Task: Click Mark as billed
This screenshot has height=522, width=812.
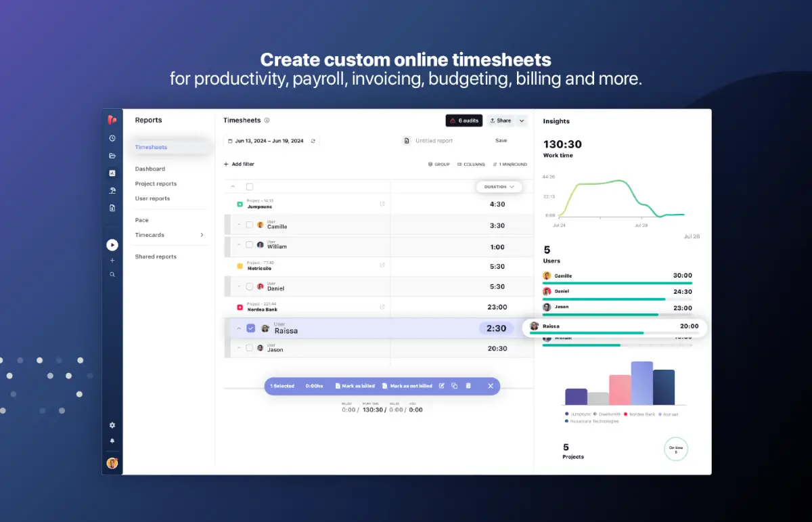Action: point(355,386)
